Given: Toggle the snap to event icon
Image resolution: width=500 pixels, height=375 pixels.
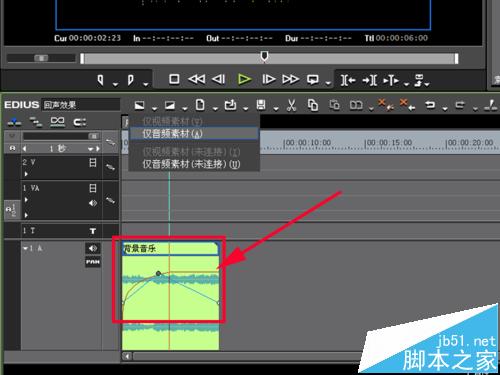Looking at the screenshot, I should [79, 122].
